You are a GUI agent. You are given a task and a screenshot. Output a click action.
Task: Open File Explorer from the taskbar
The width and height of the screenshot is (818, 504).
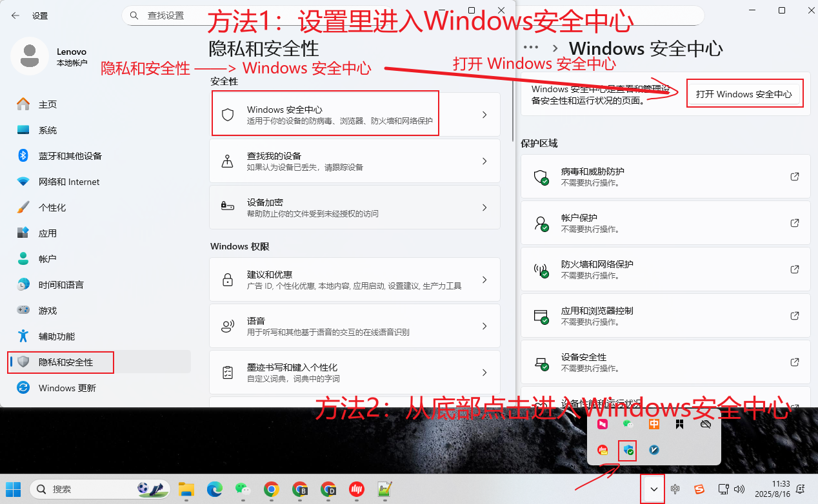click(x=186, y=490)
